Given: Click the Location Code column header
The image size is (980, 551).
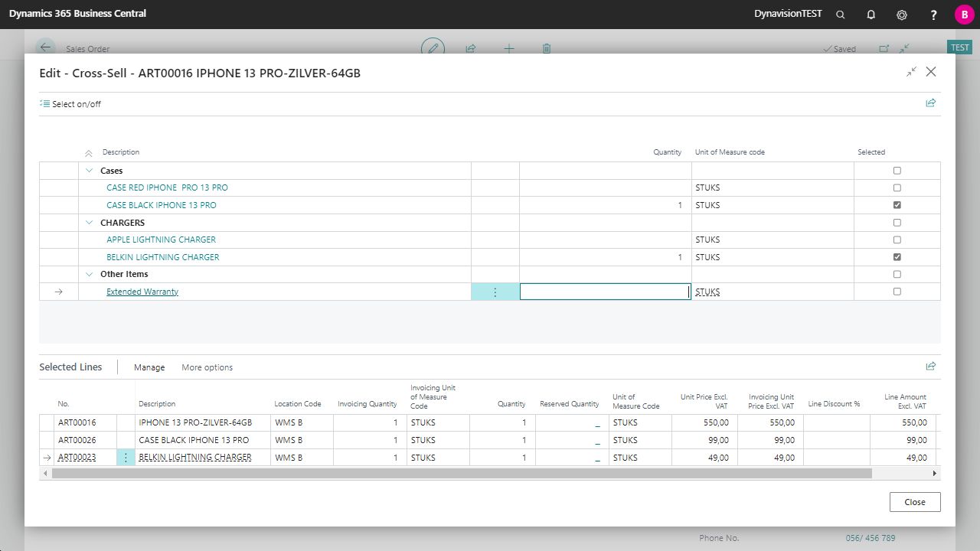Looking at the screenshot, I should [x=298, y=403].
